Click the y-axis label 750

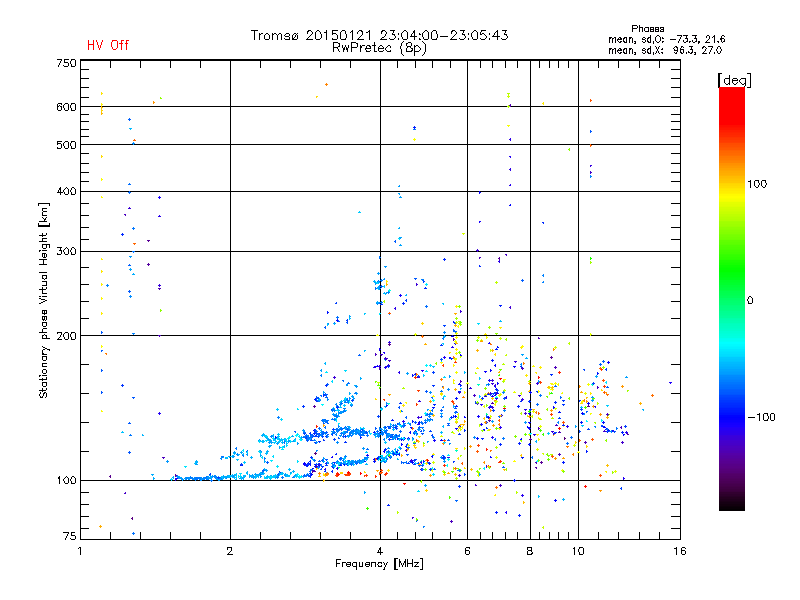[x=66, y=63]
